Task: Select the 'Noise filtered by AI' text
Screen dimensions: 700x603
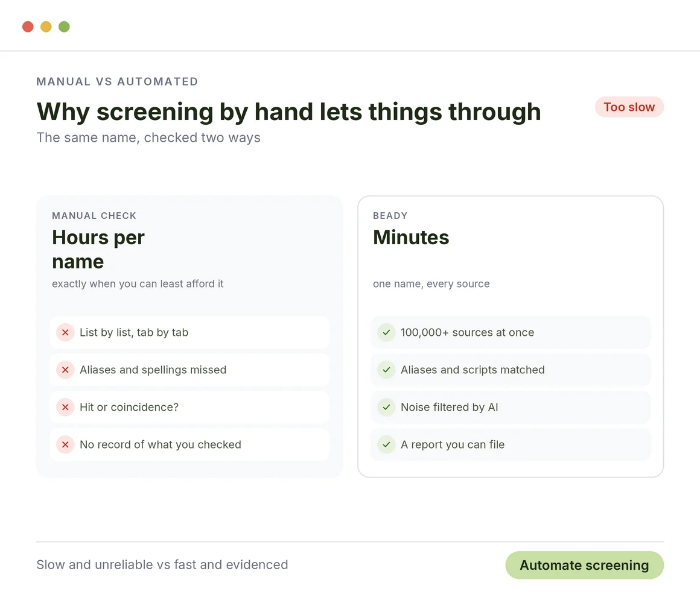Action: coord(449,407)
